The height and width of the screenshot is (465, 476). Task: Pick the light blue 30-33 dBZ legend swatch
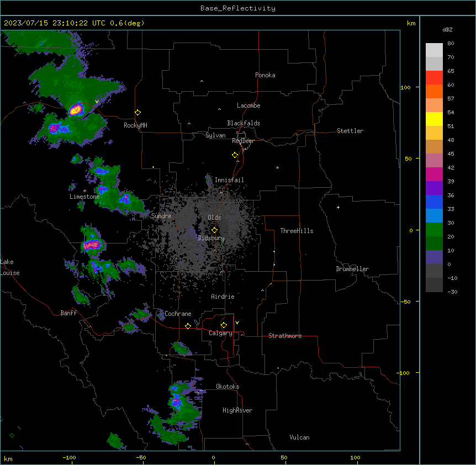click(x=434, y=215)
